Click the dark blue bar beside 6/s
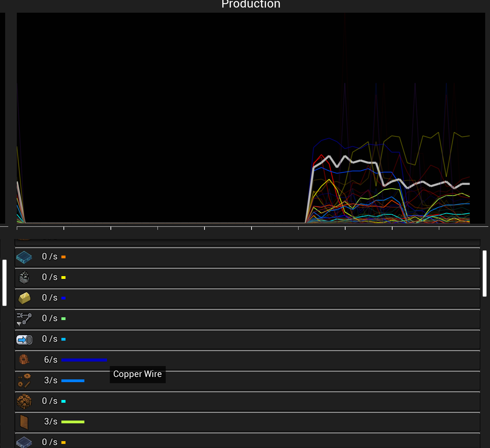This screenshot has height=448, width=490. coord(84,360)
